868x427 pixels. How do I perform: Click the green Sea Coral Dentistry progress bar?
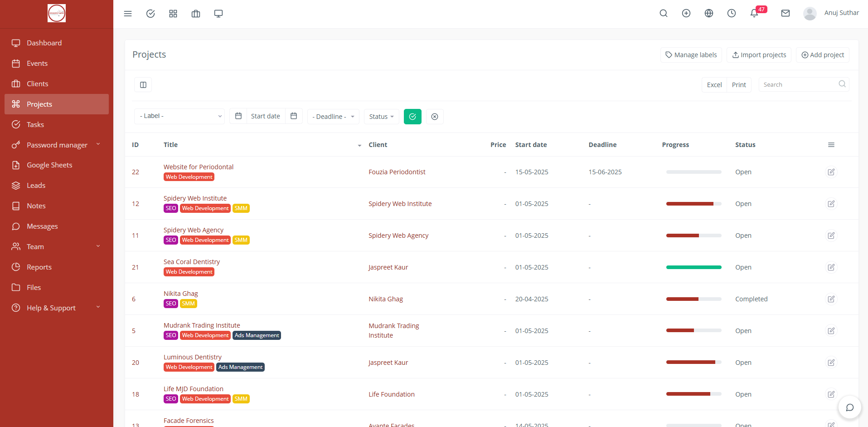tap(693, 267)
